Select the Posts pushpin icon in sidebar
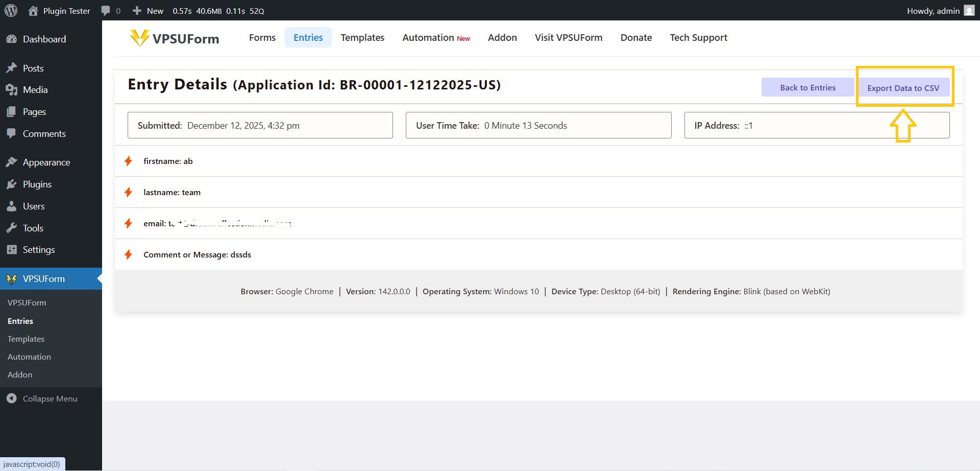 point(11,67)
